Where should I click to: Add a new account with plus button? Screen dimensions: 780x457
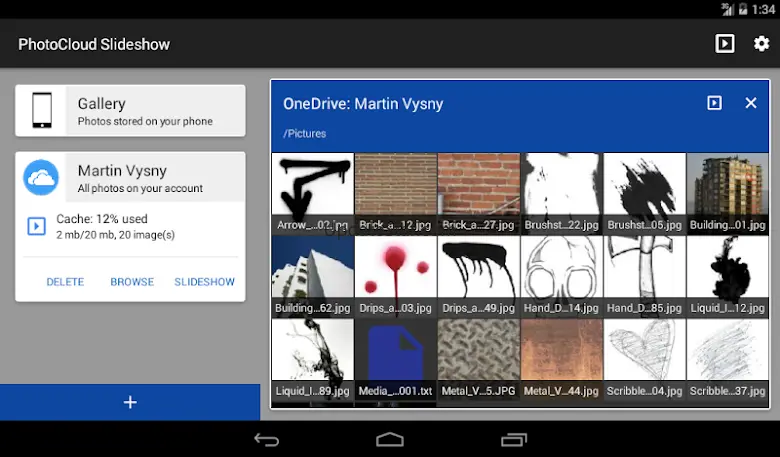(x=130, y=402)
